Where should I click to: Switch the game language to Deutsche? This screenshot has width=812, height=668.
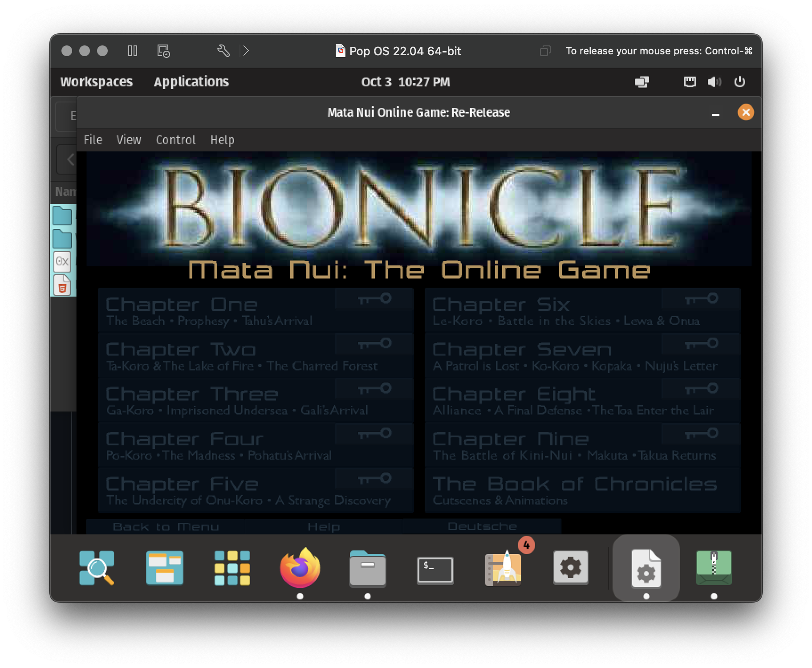(483, 526)
